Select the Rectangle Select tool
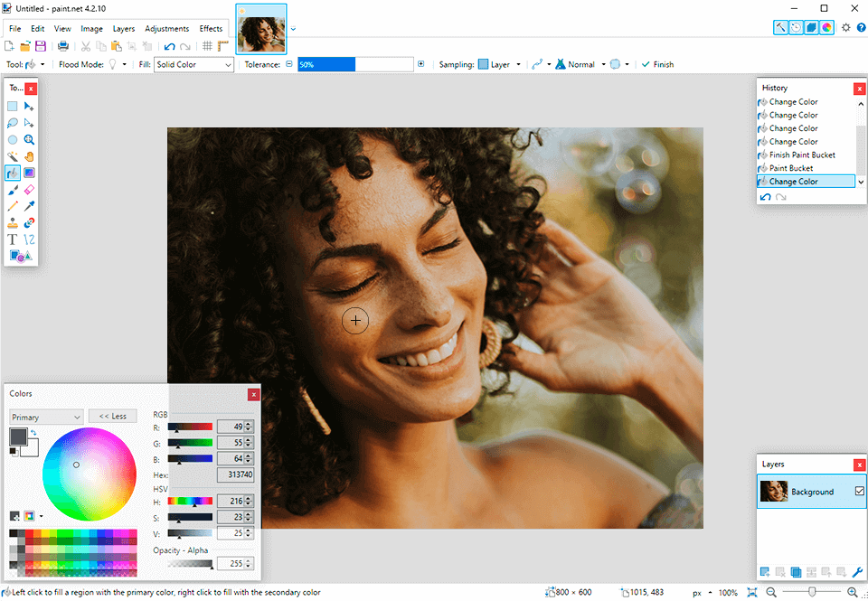Image resolution: width=868 pixels, height=601 pixels. tap(12, 107)
